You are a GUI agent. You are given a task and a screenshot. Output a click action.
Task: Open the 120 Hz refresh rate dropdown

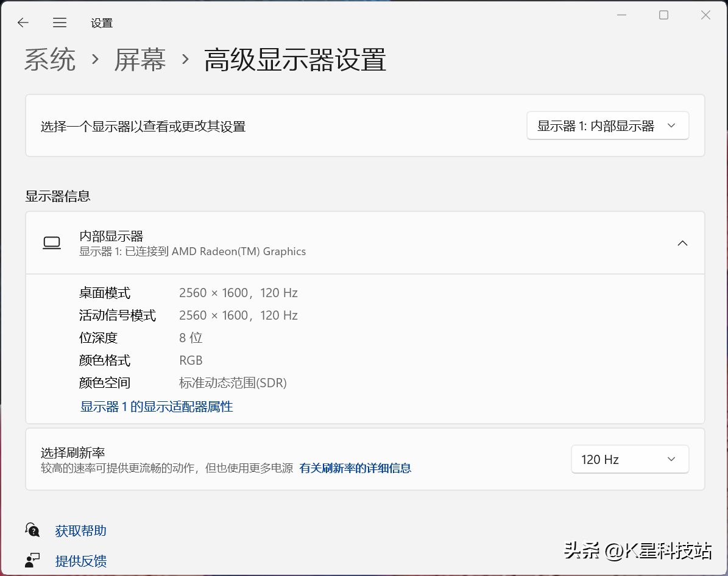(x=630, y=459)
